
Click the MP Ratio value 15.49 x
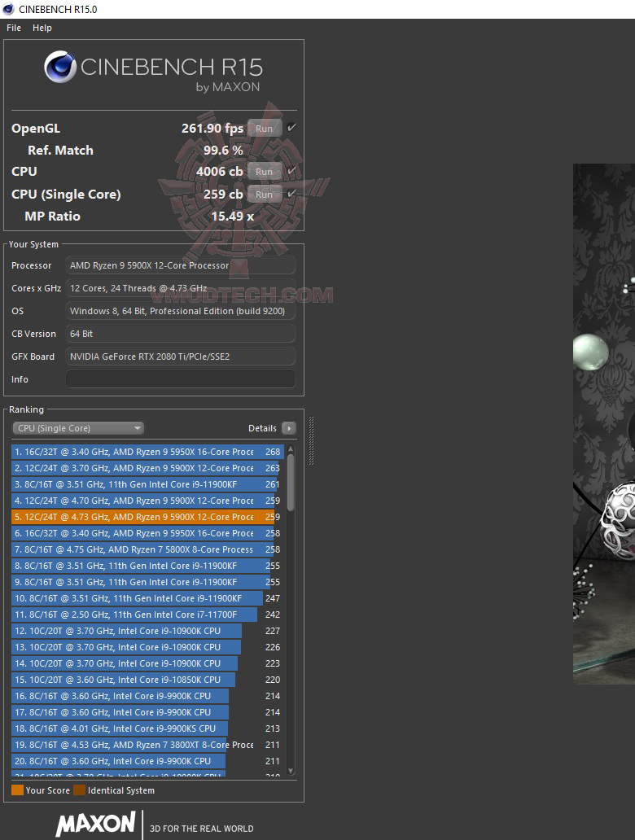pyautogui.click(x=233, y=217)
